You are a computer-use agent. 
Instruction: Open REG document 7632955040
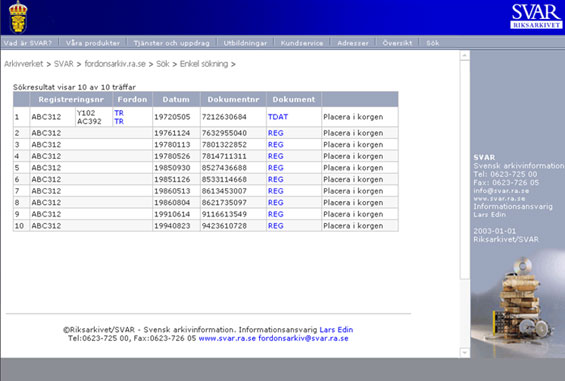click(x=276, y=133)
